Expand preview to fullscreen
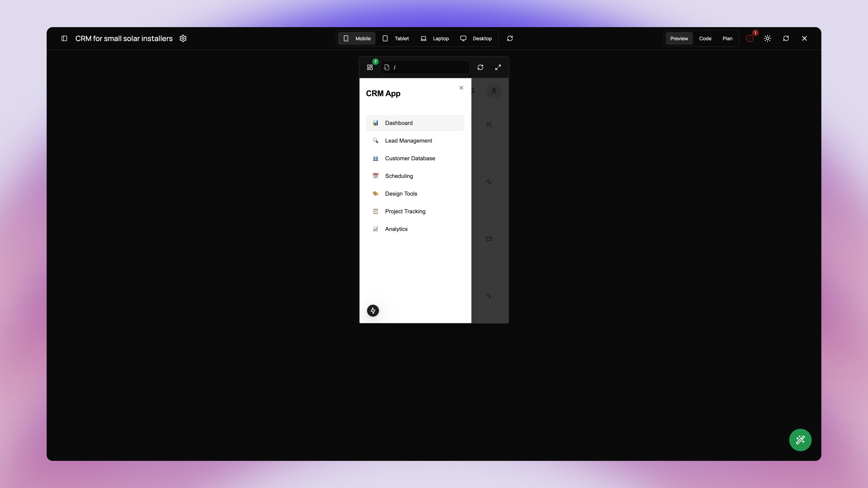The width and height of the screenshot is (868, 488). (498, 67)
